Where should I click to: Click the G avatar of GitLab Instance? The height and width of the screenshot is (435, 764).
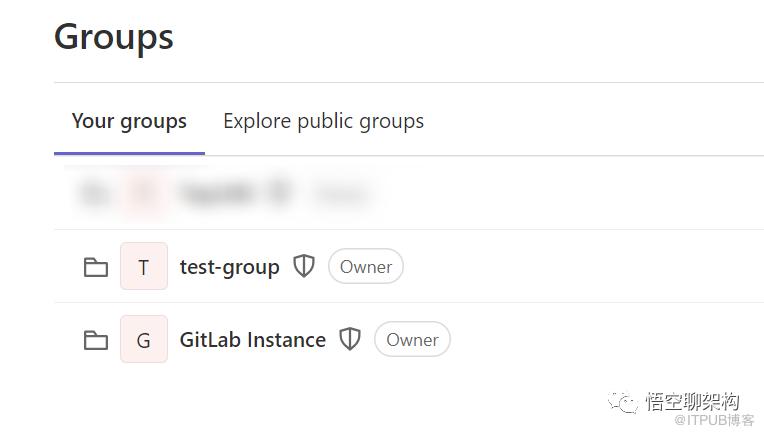(x=143, y=340)
